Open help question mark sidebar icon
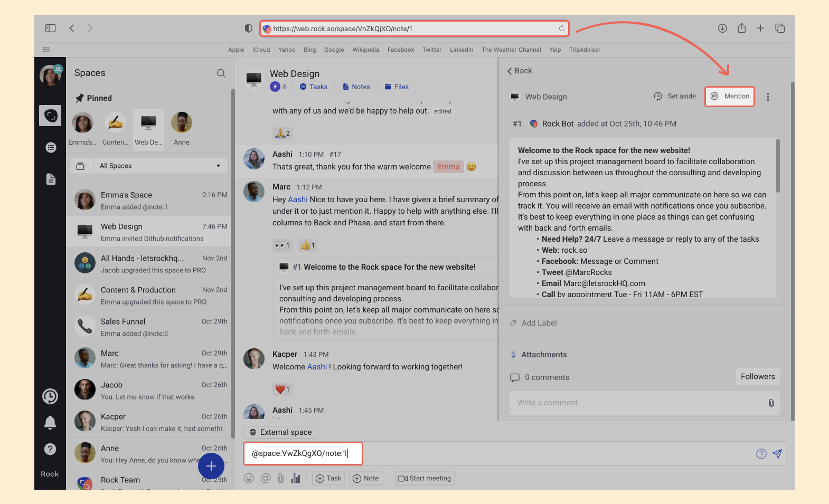 point(50,449)
